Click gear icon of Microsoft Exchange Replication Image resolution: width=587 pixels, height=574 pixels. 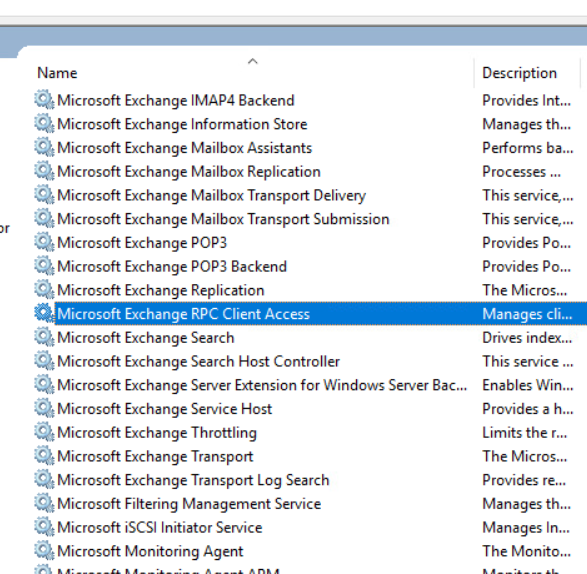pos(44,290)
